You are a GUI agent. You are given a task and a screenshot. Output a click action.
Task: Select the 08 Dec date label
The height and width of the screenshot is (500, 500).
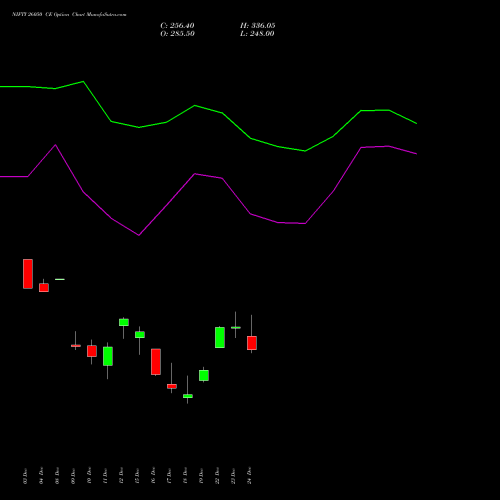point(57,476)
